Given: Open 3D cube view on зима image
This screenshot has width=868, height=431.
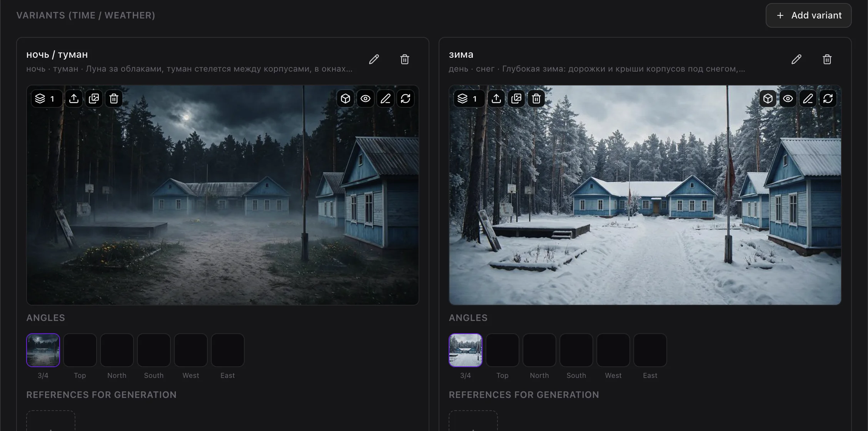Looking at the screenshot, I should (768, 99).
